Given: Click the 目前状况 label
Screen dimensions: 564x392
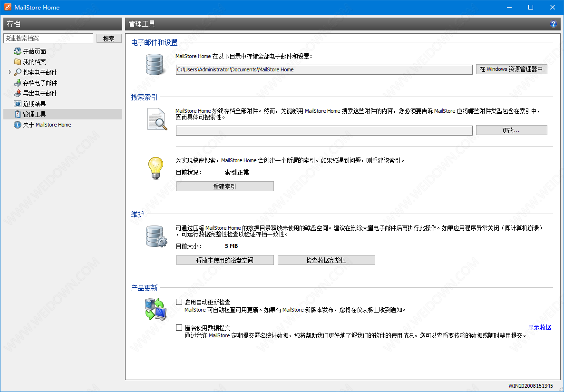Looking at the screenshot, I should click(188, 172).
